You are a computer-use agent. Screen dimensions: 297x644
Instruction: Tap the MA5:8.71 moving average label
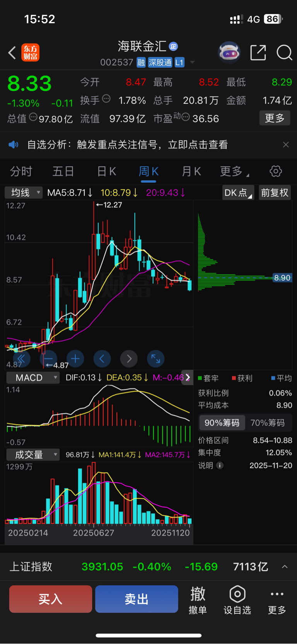70,192
